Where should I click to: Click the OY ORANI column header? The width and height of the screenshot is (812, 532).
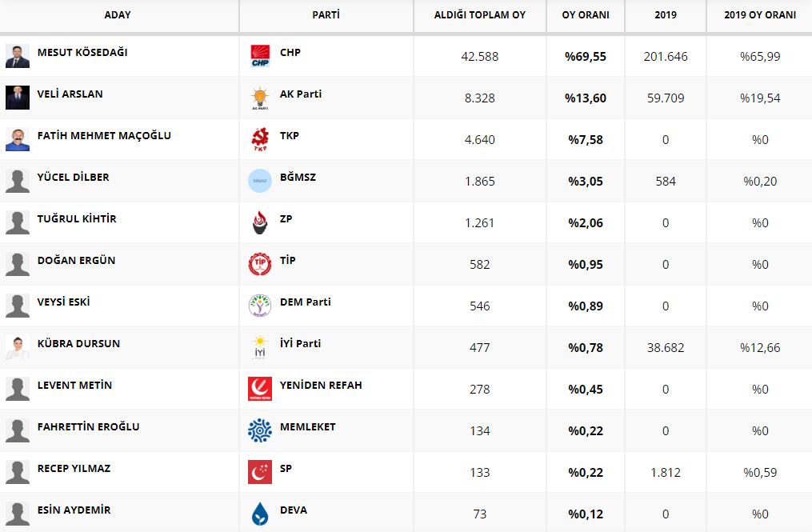click(x=586, y=15)
